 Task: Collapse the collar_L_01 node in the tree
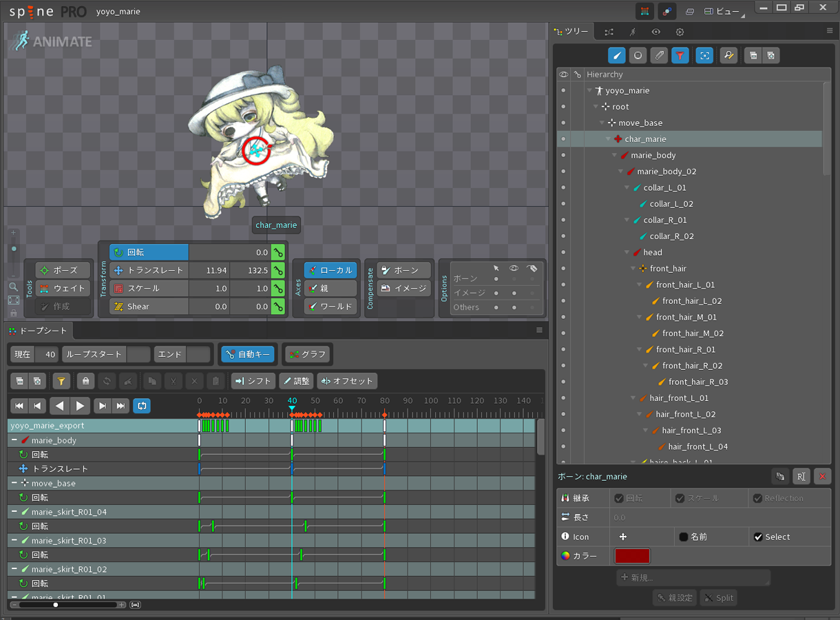628,187
